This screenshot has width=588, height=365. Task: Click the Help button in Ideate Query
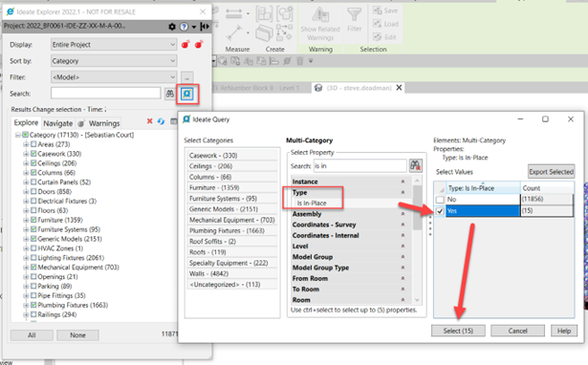pos(564,331)
